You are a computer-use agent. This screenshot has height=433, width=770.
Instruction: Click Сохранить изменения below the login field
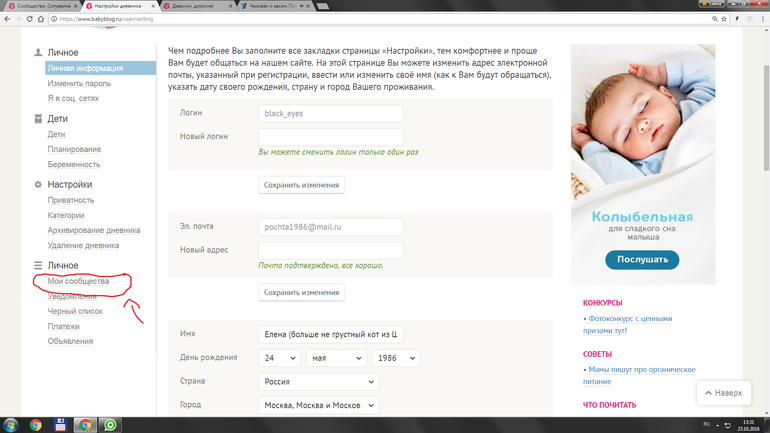point(301,185)
